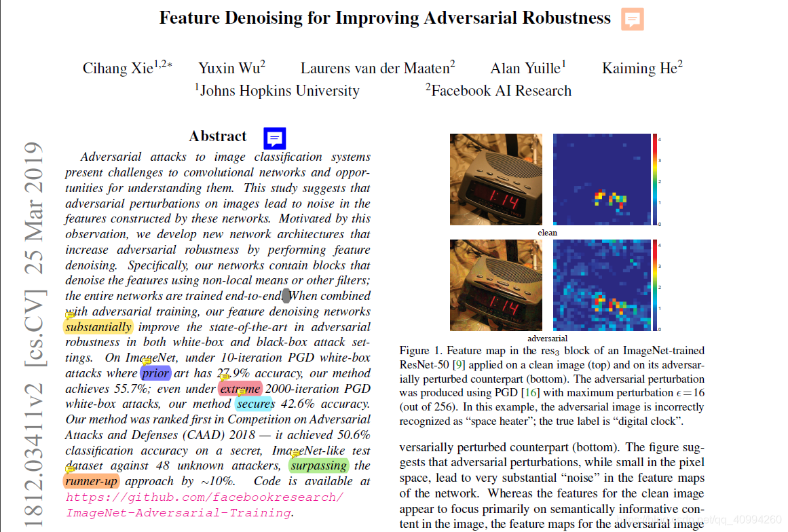Viewport: 788px width, 532px height.
Task: Select the yellow highlight on 'substantially'
Action: coord(98,327)
